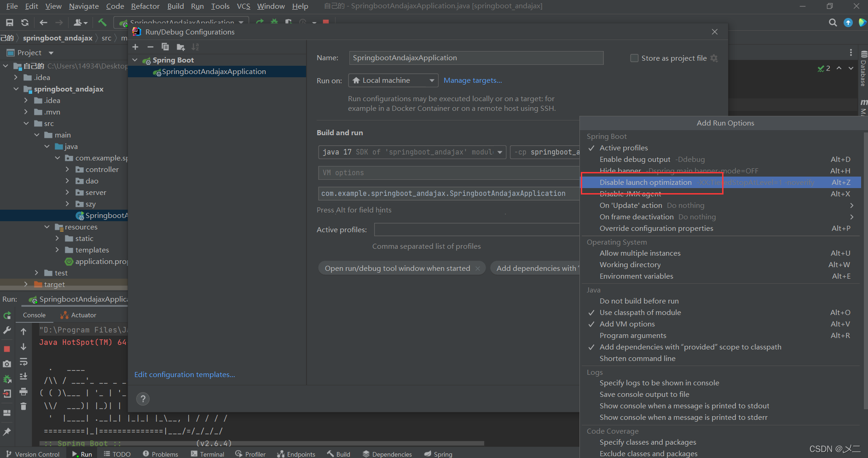
Task: Click the Copy Configuration icon
Action: (165, 47)
